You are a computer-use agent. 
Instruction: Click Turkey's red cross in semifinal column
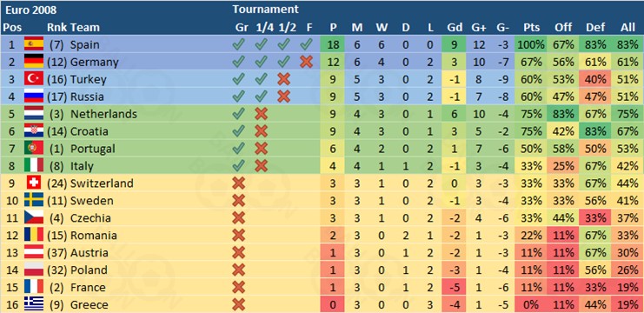point(283,79)
